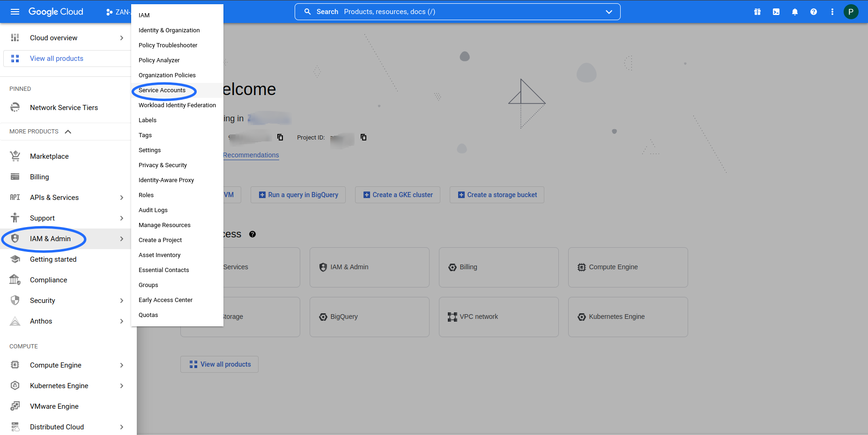The width and height of the screenshot is (868, 435).
Task: Click the Support person icon
Action: (x=15, y=218)
